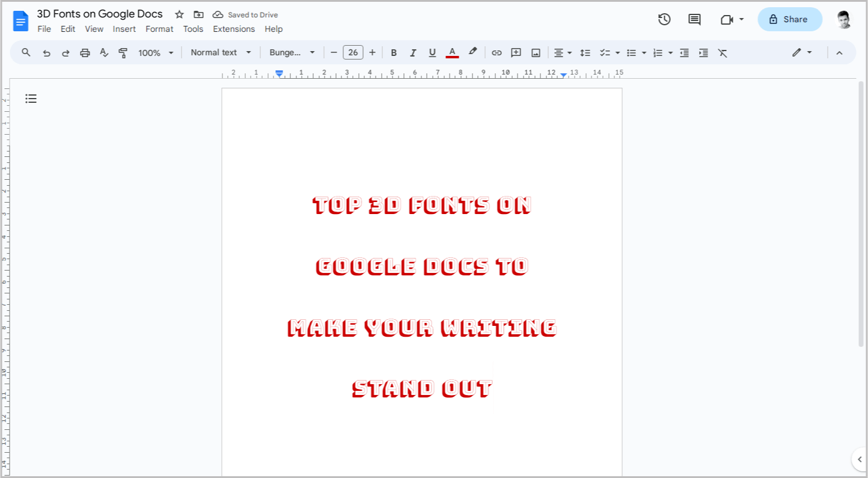Screen dimensions: 868x478
Task: Start a Meet call camera icon
Action: point(727,19)
